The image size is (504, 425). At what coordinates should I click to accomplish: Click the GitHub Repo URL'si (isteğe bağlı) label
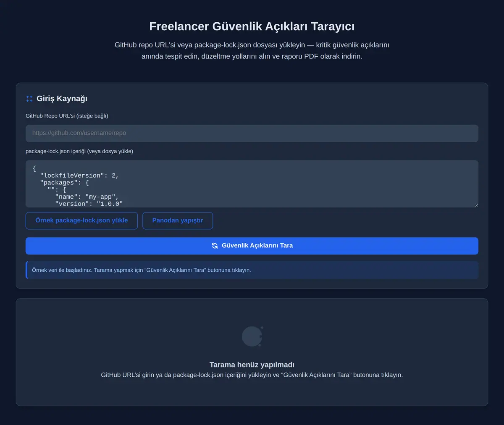pyautogui.click(x=67, y=116)
